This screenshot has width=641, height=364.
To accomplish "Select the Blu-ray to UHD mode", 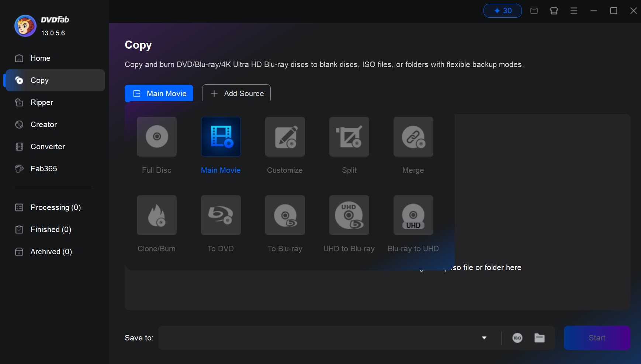I will (x=413, y=224).
